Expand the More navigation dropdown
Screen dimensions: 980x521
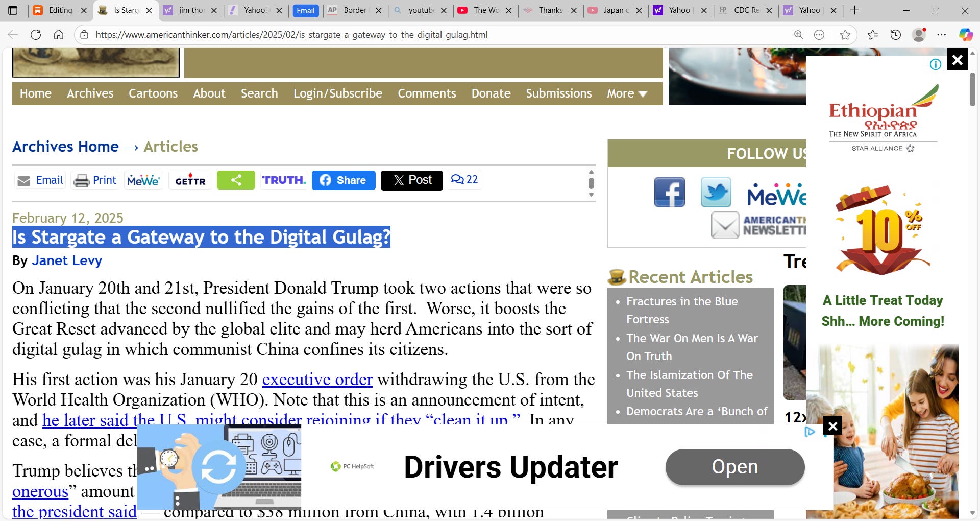627,93
